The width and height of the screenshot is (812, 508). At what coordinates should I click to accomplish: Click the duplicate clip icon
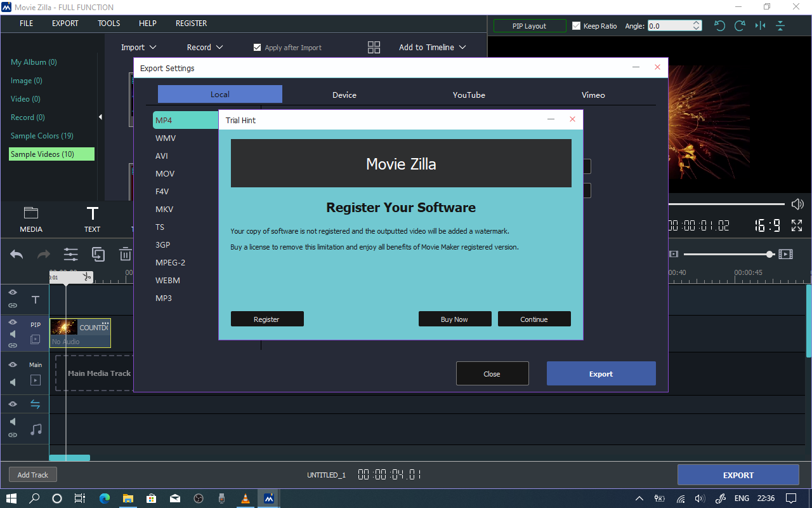tap(98, 255)
